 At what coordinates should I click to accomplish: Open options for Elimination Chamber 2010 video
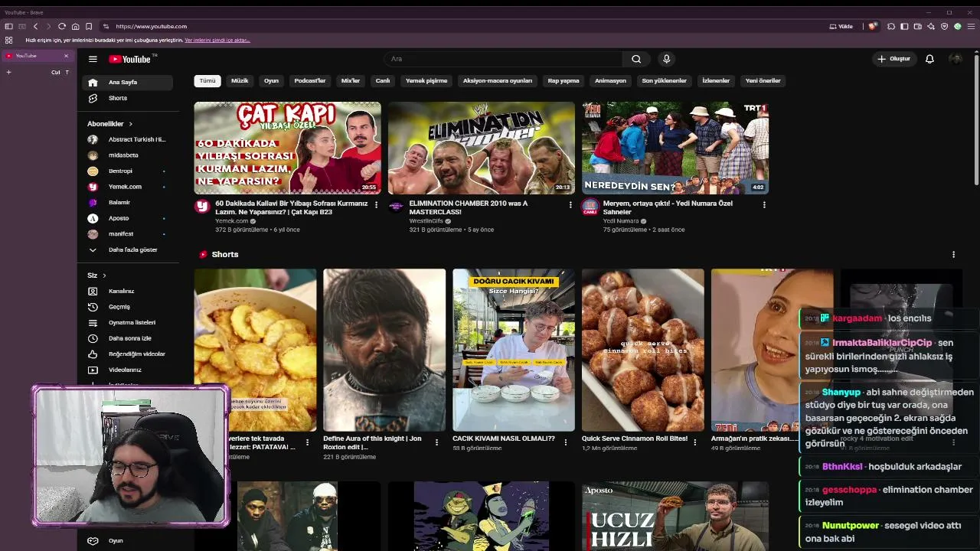click(x=570, y=205)
